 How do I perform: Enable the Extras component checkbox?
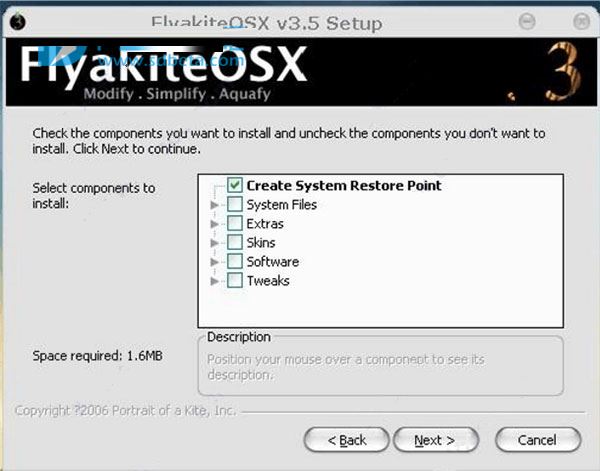click(x=235, y=223)
